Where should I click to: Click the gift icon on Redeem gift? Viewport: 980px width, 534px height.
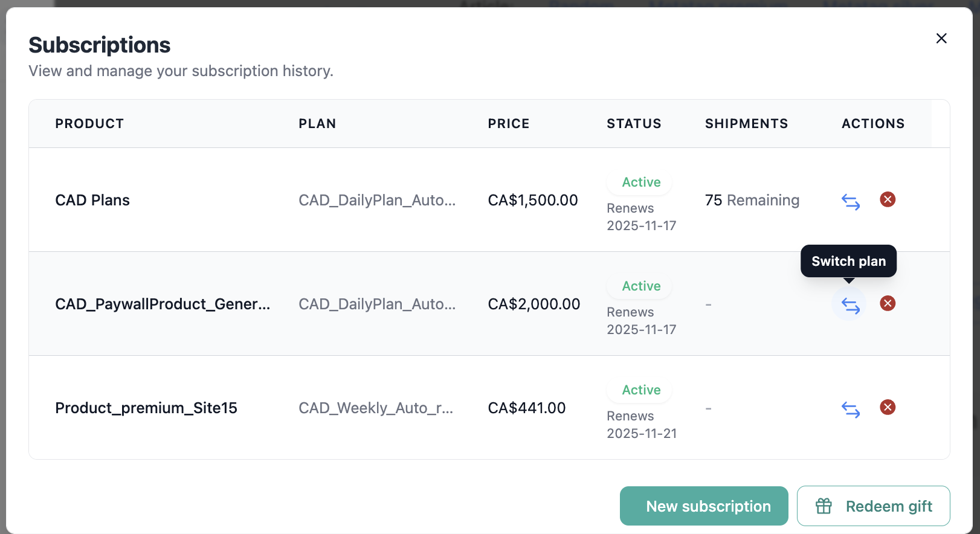(x=824, y=506)
